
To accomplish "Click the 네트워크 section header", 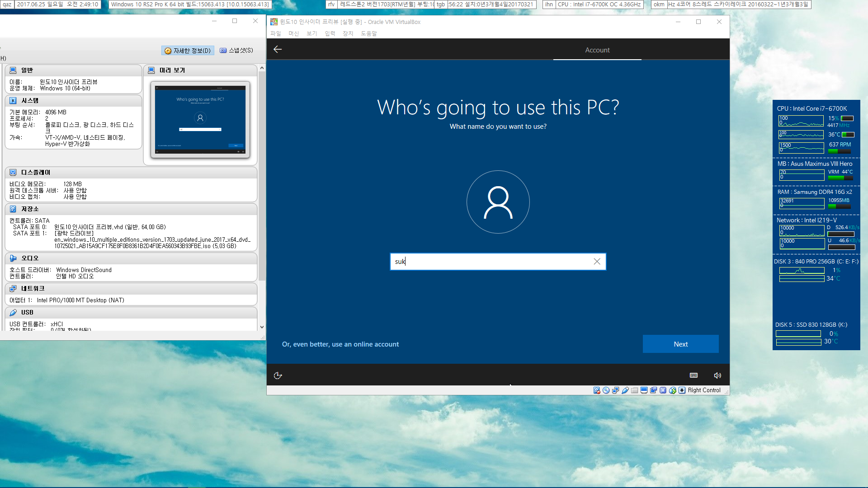I will pos(131,288).
